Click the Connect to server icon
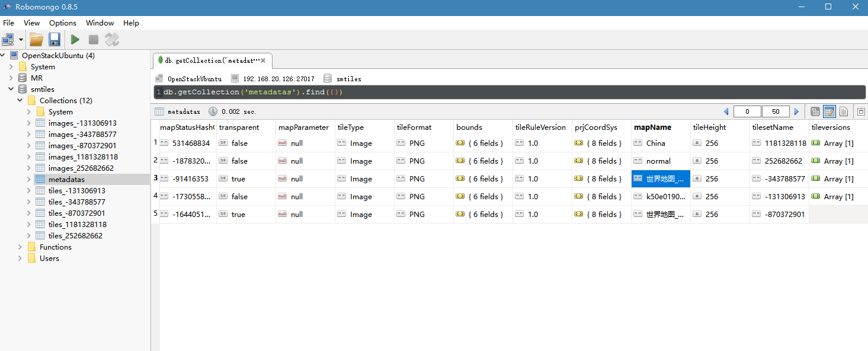 8,40
